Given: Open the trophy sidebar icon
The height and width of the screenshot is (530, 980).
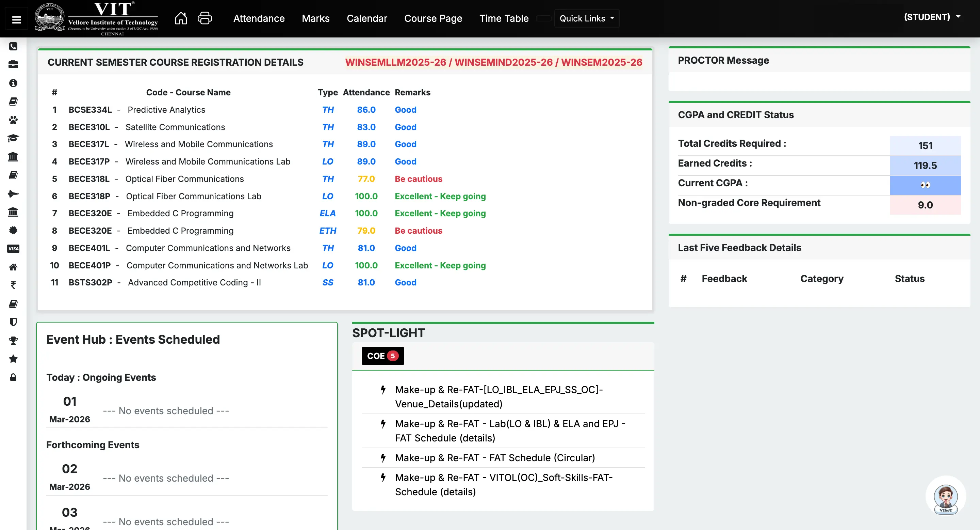Looking at the screenshot, I should click(x=13, y=340).
